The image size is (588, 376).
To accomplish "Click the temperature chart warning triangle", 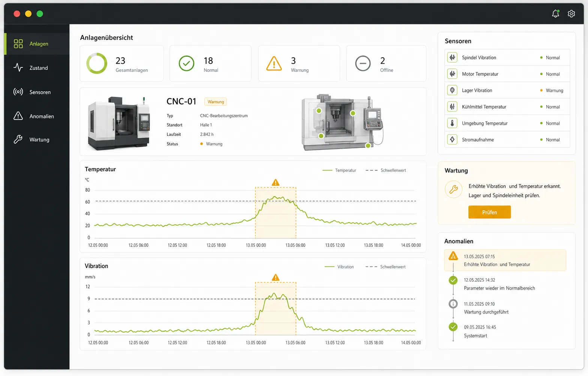I will coord(276,183).
